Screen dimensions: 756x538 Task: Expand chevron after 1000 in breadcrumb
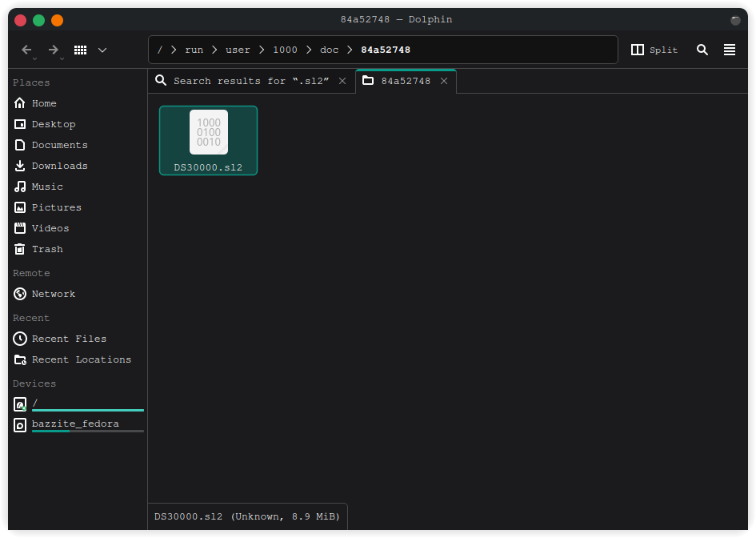[x=309, y=50]
